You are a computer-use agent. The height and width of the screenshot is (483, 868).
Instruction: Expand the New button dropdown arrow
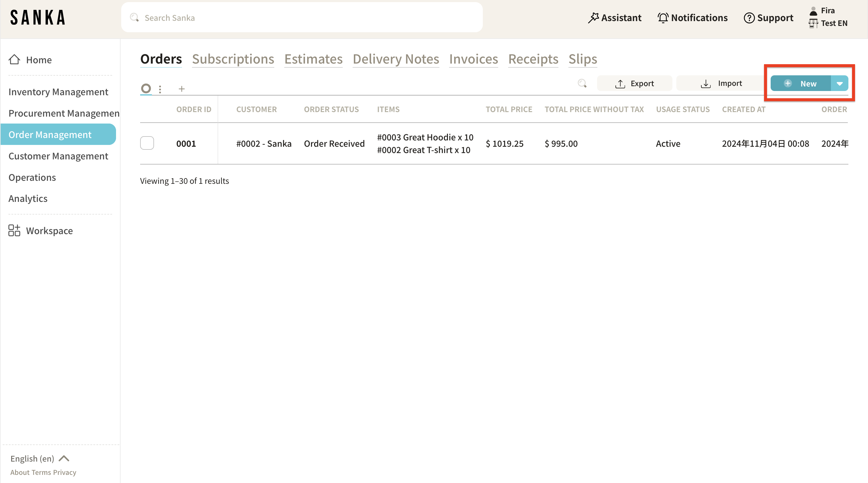(x=839, y=83)
